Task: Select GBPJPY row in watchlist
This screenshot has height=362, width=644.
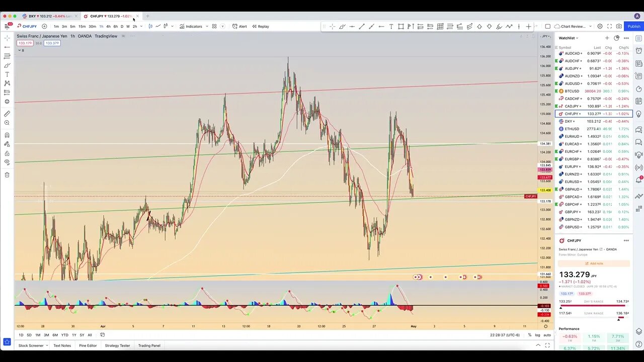Action: tap(593, 212)
